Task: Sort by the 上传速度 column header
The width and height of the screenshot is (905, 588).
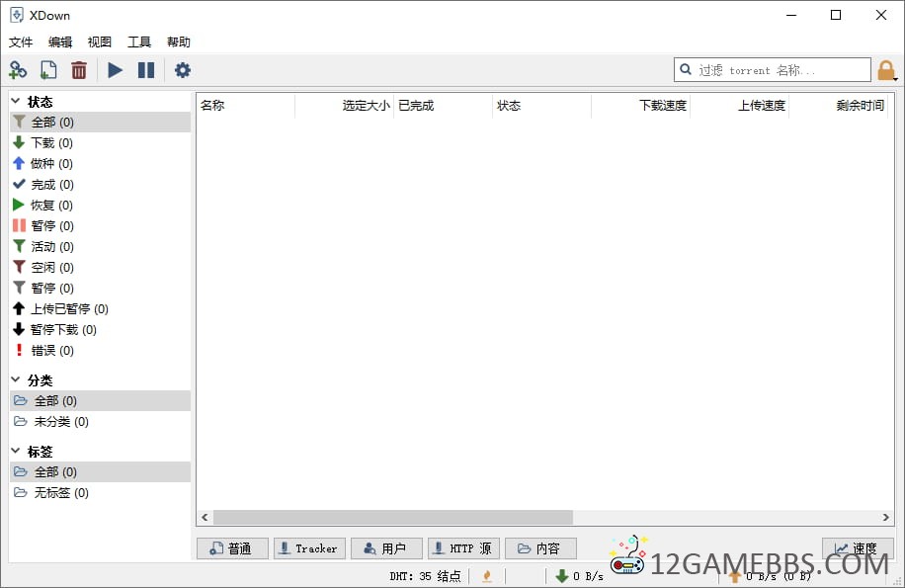Action: click(739, 106)
